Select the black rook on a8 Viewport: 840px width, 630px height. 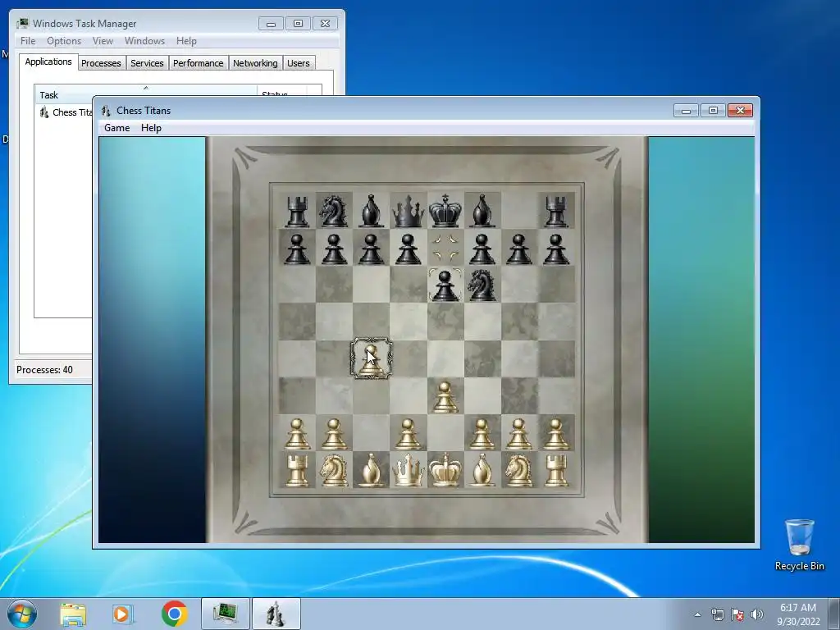click(297, 211)
